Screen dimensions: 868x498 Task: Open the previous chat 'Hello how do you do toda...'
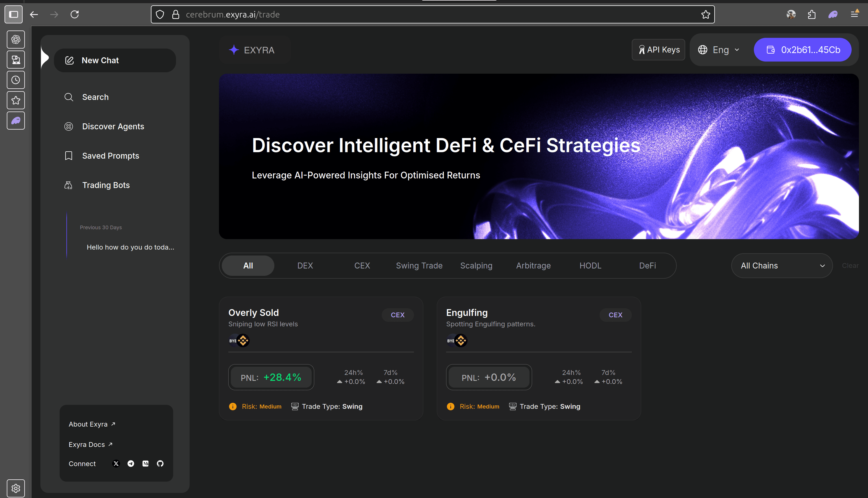coord(130,247)
